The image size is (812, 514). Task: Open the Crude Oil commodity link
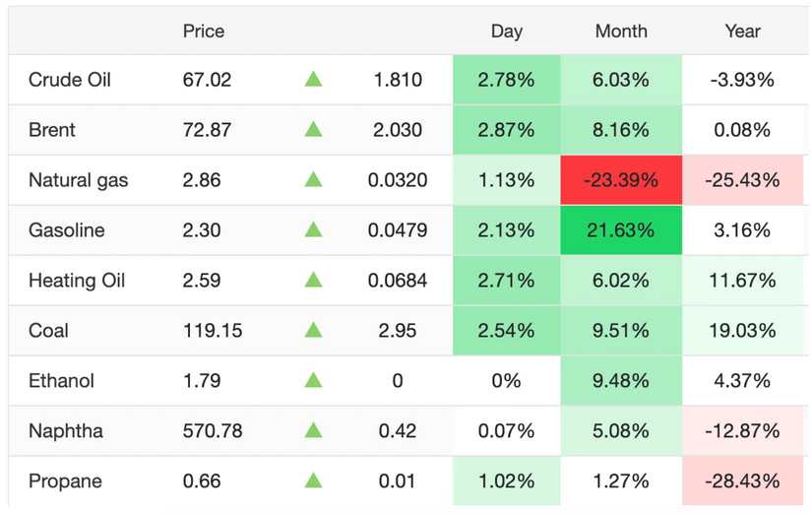(70, 80)
